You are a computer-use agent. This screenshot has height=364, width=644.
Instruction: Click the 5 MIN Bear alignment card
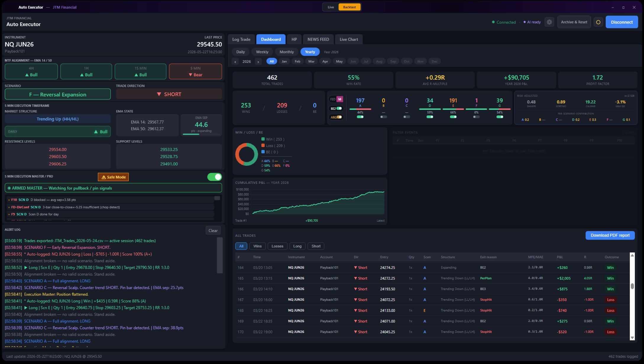point(195,72)
